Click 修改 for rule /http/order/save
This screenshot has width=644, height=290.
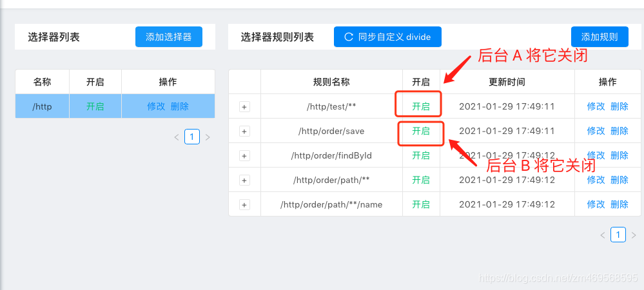(x=596, y=131)
